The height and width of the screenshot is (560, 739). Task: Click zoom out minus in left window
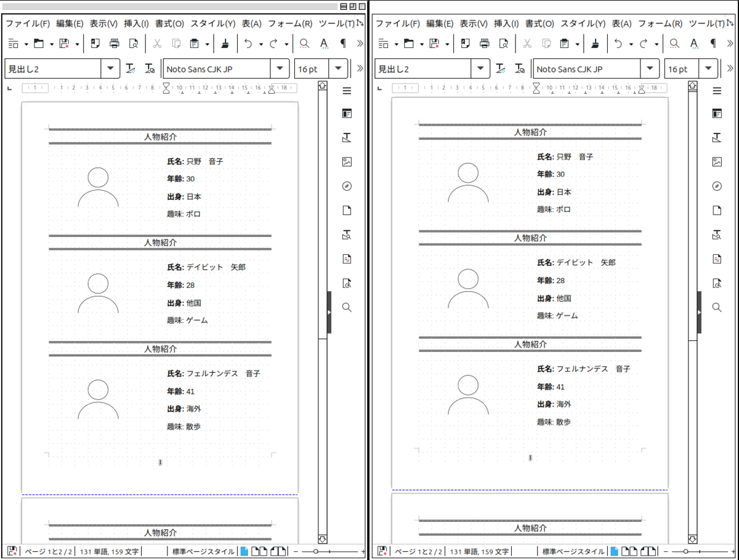(x=295, y=551)
